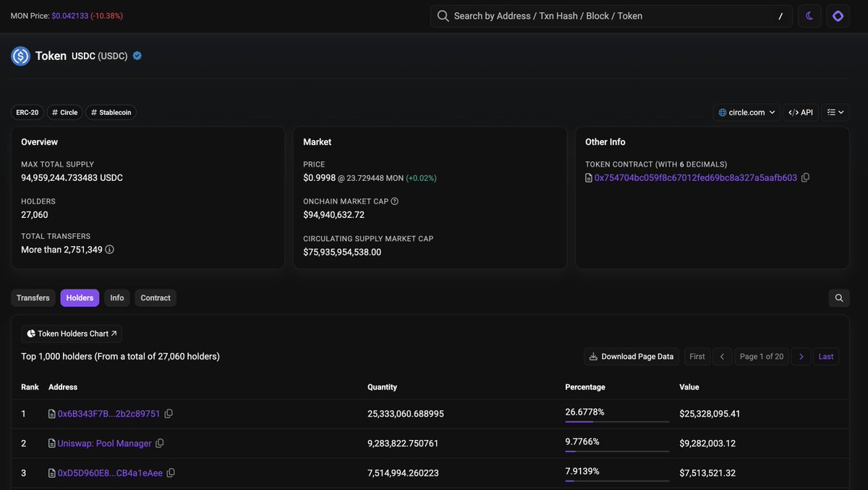Go to next page of holders
The width and height of the screenshot is (868, 490).
coord(801,356)
